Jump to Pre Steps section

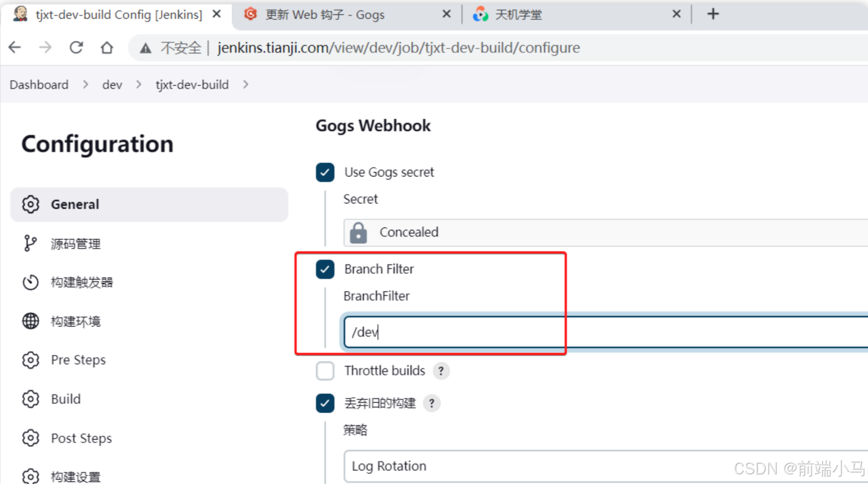click(x=78, y=360)
